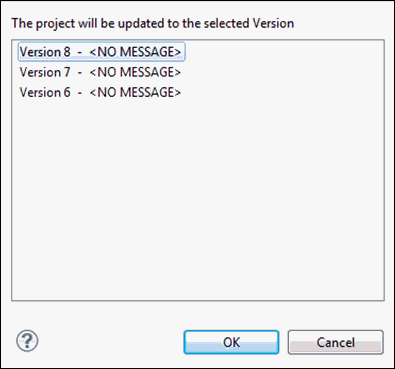This screenshot has height=369, width=395.
Task: Click the dash separator in Version 6 row
Action: [x=80, y=93]
